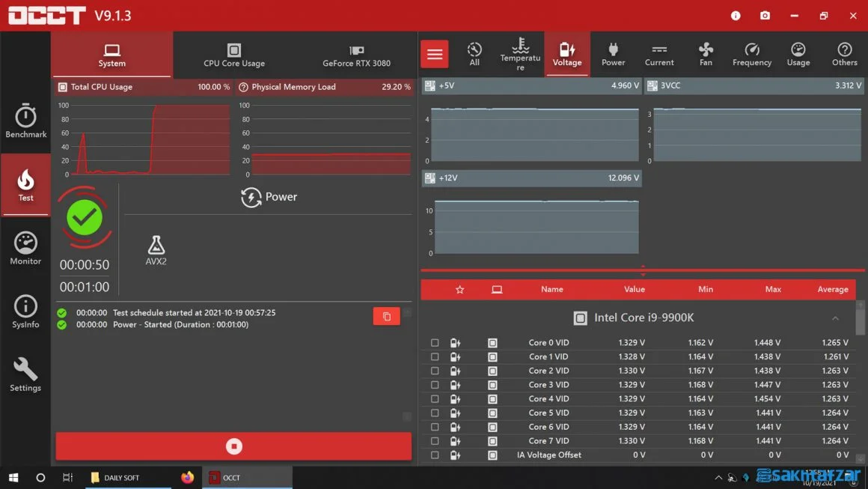Show All sensors in the monitoring toolbar

click(x=474, y=54)
